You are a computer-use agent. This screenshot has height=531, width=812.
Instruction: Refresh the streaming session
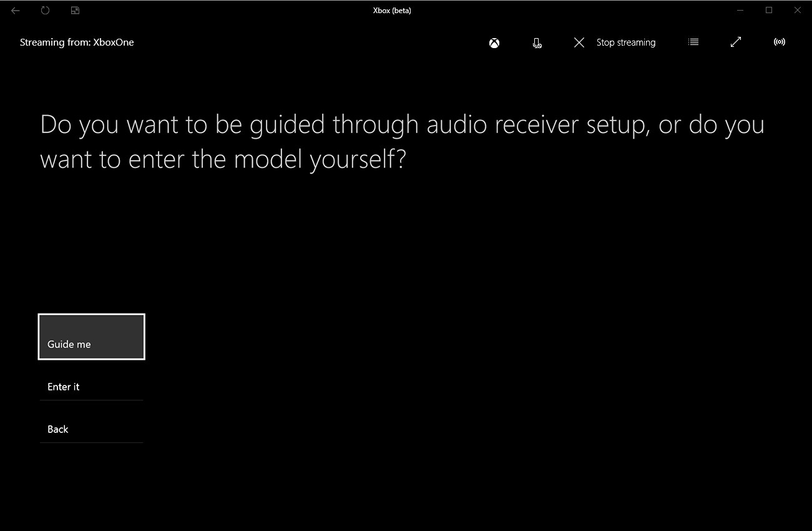[x=44, y=10]
